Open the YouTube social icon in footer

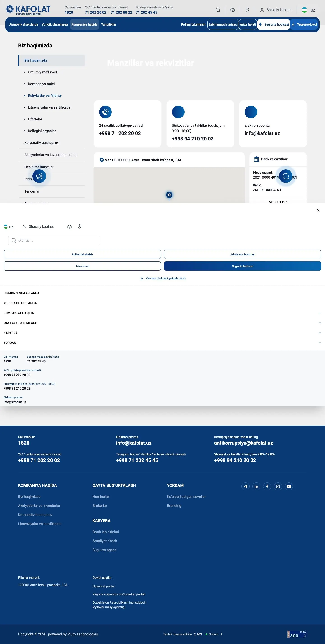(x=289, y=486)
